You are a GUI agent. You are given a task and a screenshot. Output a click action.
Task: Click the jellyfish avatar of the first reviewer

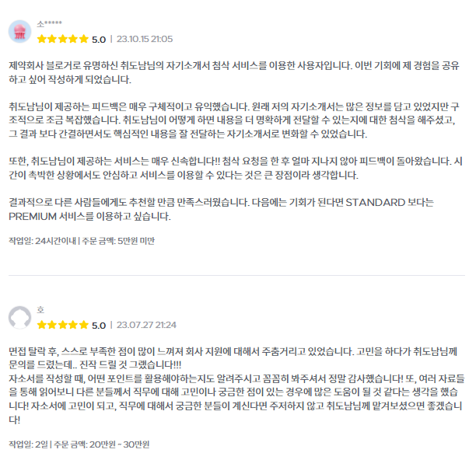19,32
